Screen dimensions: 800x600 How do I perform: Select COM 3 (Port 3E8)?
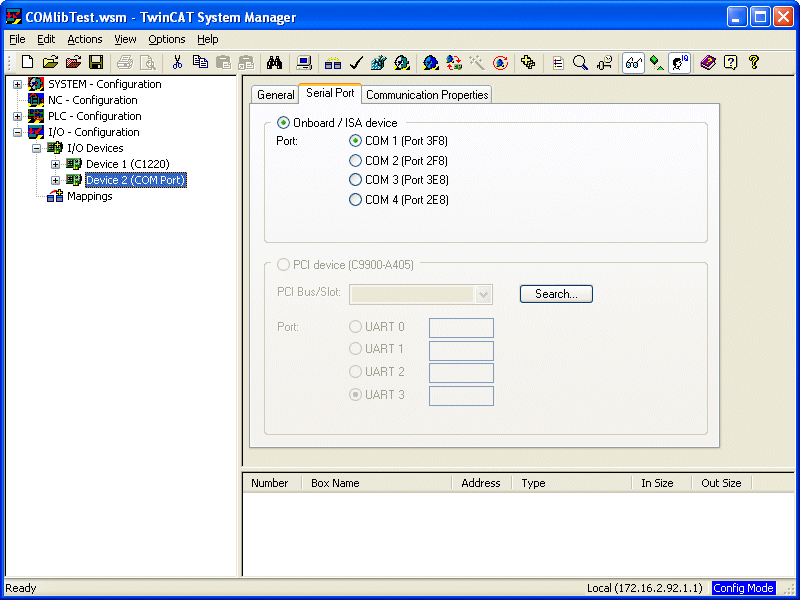point(355,180)
